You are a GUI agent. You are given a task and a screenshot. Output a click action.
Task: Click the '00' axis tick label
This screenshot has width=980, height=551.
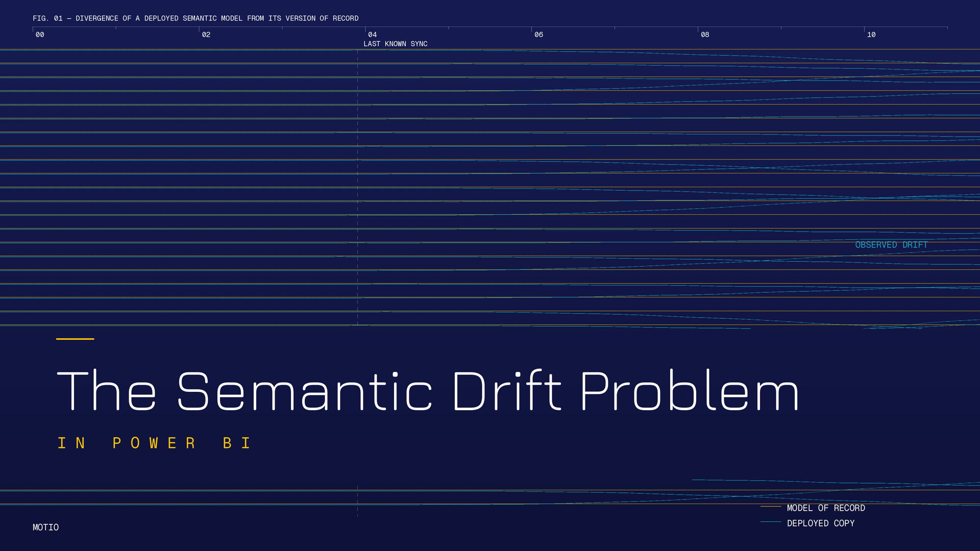pos(40,35)
